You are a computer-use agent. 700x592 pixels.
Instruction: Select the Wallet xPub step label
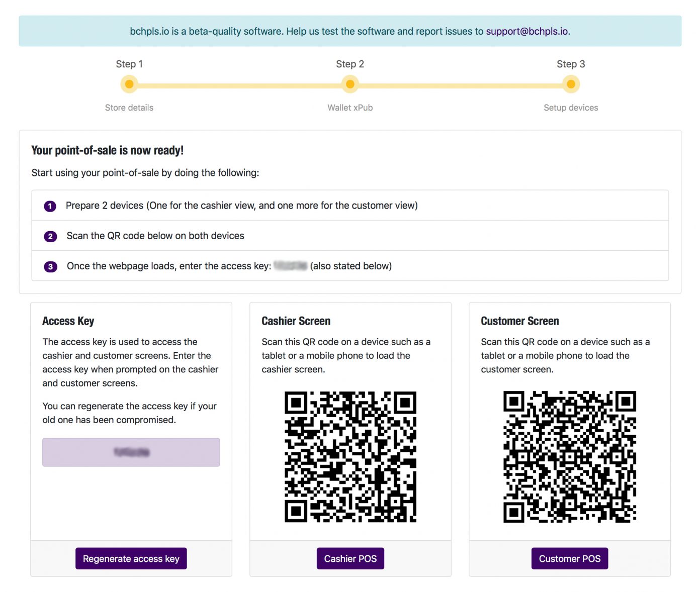(x=350, y=108)
